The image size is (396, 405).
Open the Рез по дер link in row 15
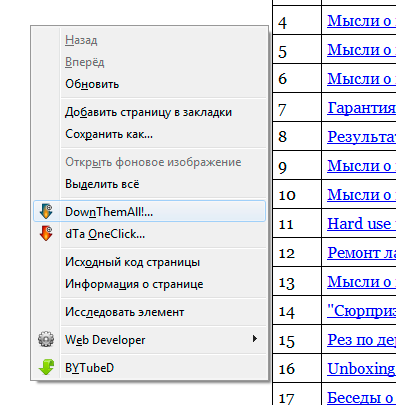point(361,340)
